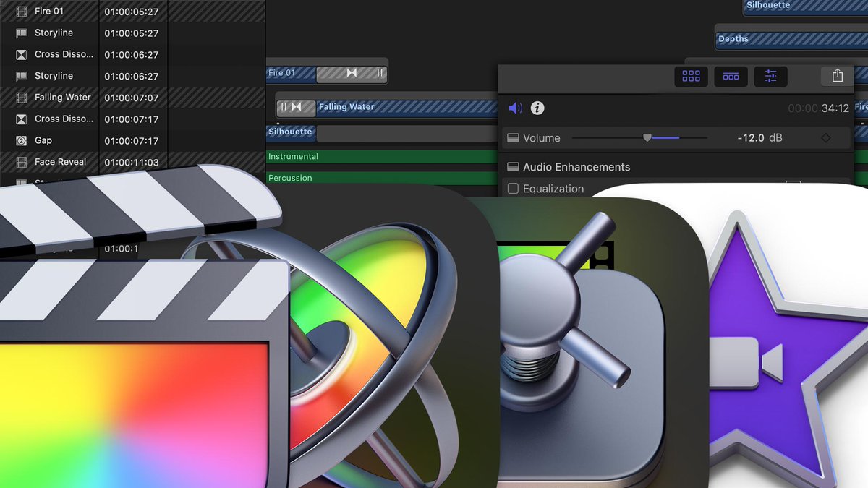This screenshot has height=488, width=868.
Task: Click the Audio Enhancements section icon
Action: pyautogui.click(x=512, y=166)
